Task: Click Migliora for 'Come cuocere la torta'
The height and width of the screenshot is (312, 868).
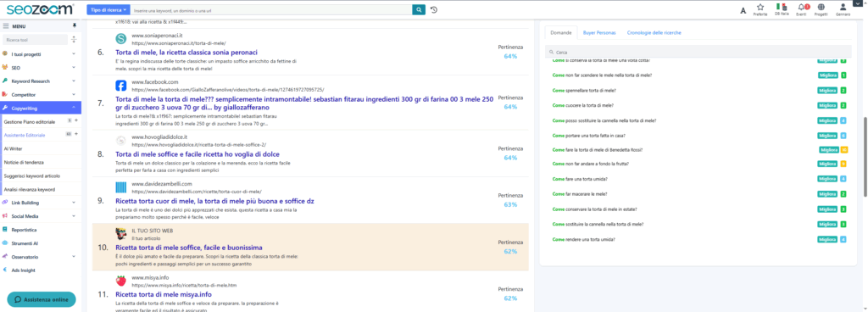Action: pyautogui.click(x=827, y=105)
